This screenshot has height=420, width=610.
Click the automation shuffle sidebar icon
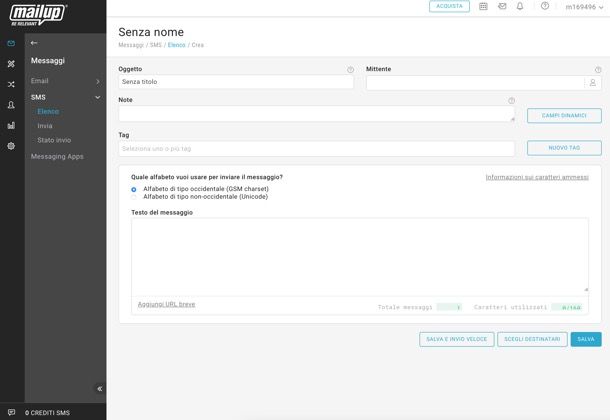(11, 84)
